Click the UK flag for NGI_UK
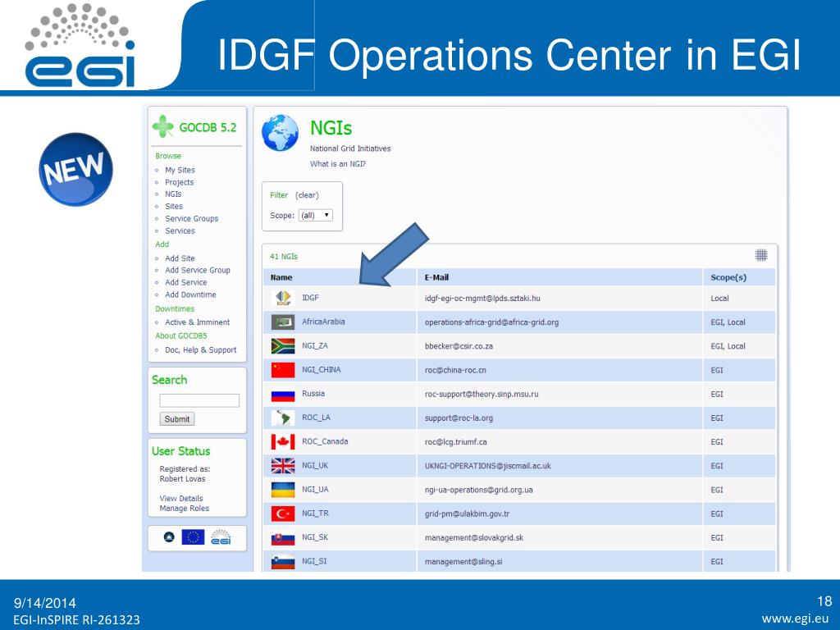The height and width of the screenshot is (630, 840). tap(283, 466)
